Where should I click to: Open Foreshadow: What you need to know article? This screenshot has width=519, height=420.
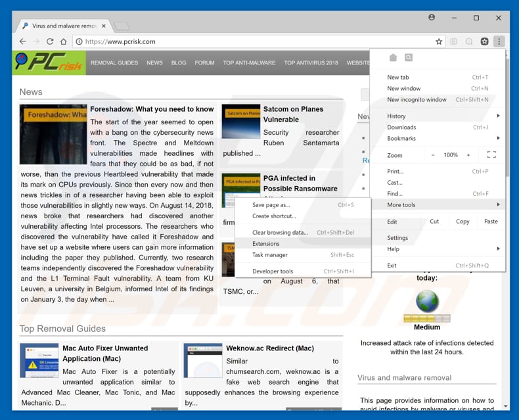tap(152, 109)
